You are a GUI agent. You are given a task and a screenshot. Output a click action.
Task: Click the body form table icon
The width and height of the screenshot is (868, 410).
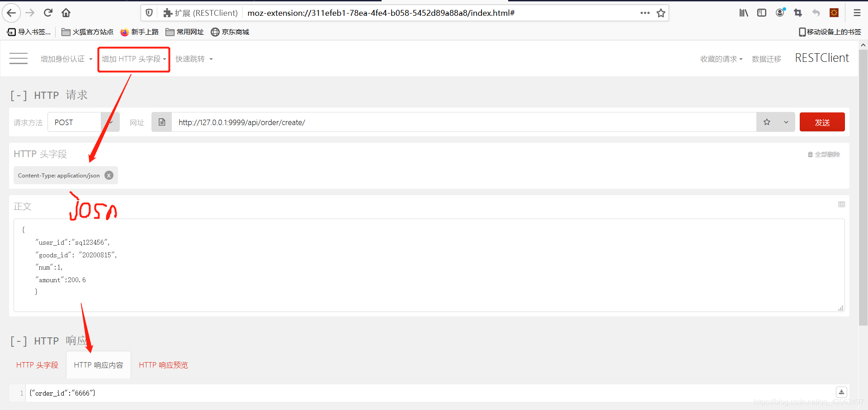841,205
